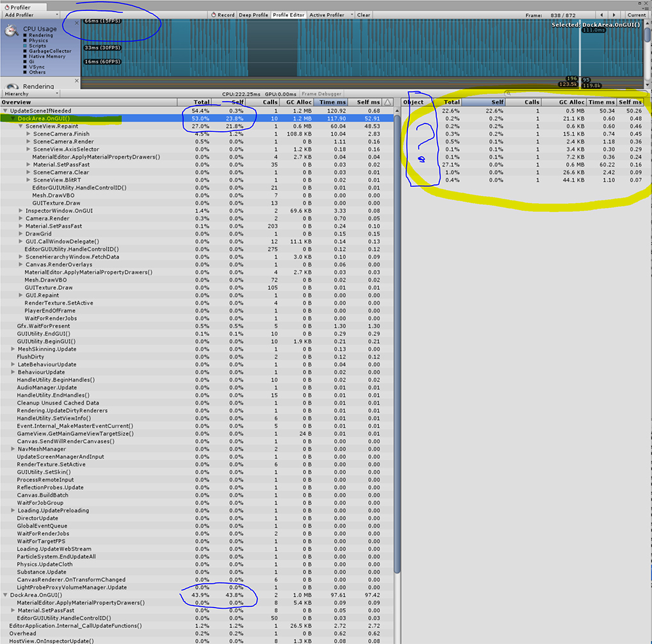Viewport: 652px width, 644px height.
Task: Enable Deep Profile mode
Action: point(254,15)
